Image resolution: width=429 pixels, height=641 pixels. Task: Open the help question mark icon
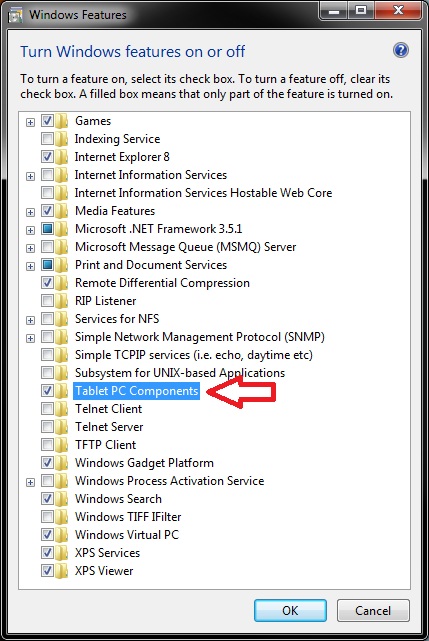(x=400, y=50)
